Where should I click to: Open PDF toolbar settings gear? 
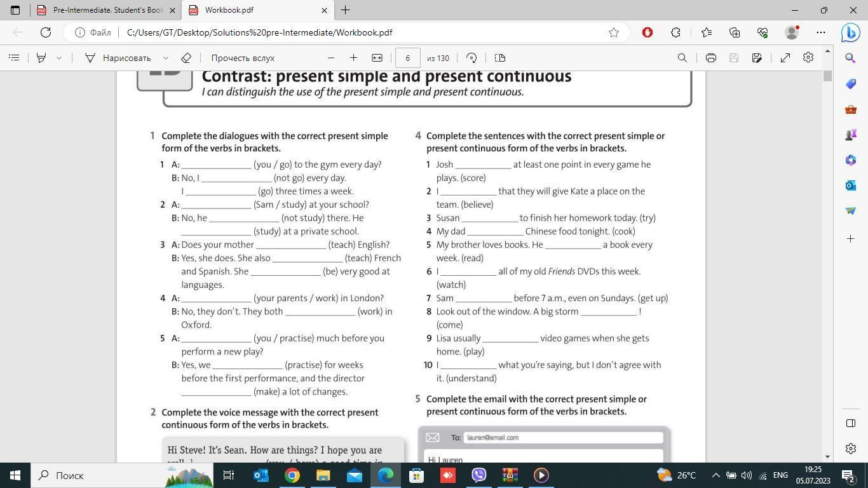(x=808, y=58)
